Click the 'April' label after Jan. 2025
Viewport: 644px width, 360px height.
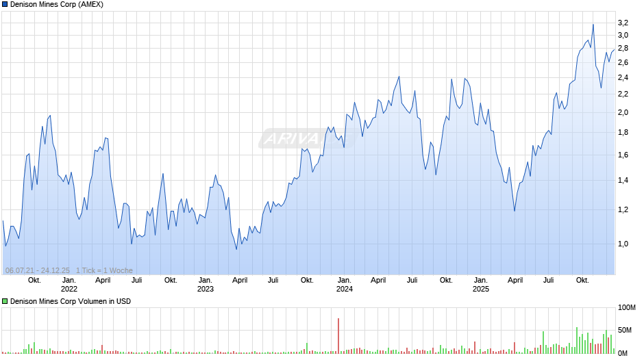515,281
